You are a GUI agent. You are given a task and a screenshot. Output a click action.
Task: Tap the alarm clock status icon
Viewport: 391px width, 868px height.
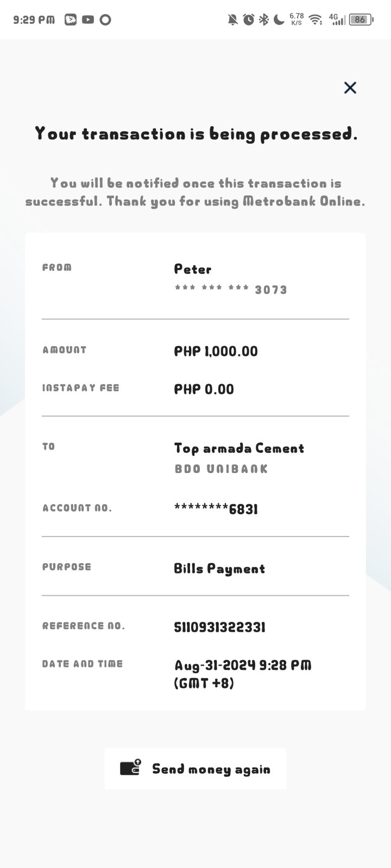(x=249, y=20)
